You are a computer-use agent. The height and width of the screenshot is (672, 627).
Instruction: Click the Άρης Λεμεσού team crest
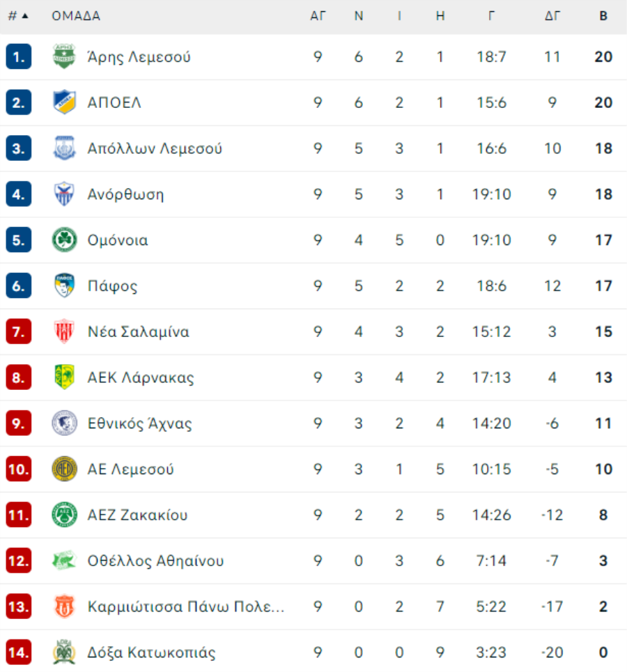click(64, 56)
